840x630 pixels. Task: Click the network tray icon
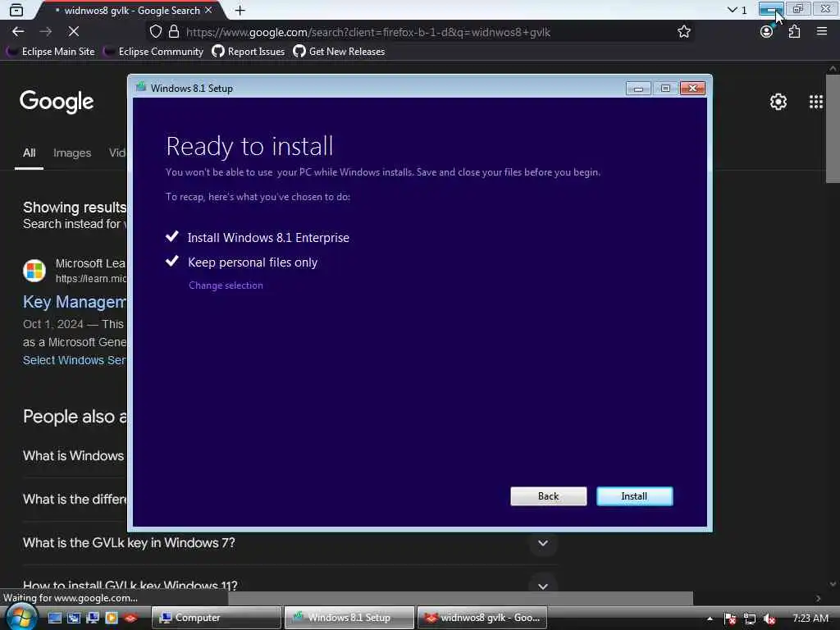click(750, 619)
